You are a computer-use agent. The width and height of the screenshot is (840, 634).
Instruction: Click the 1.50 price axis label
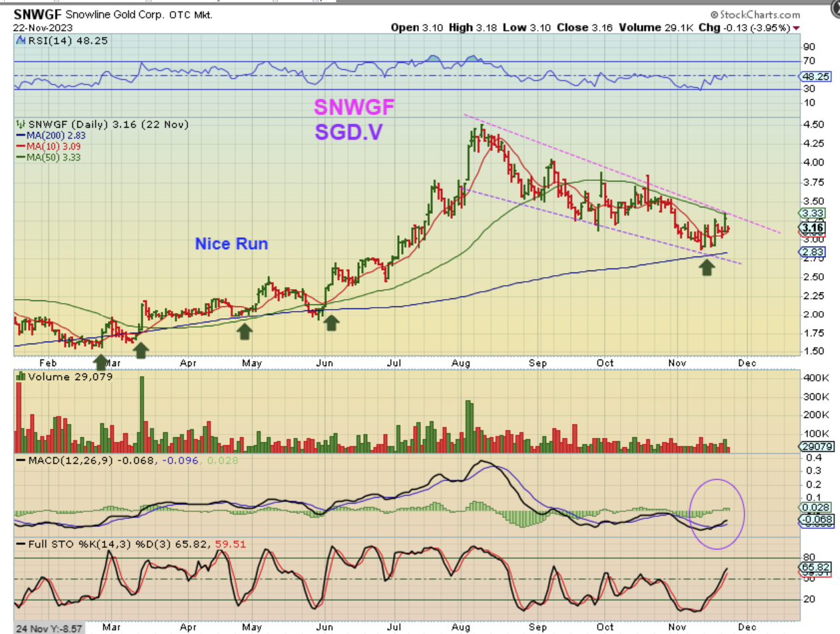click(813, 352)
